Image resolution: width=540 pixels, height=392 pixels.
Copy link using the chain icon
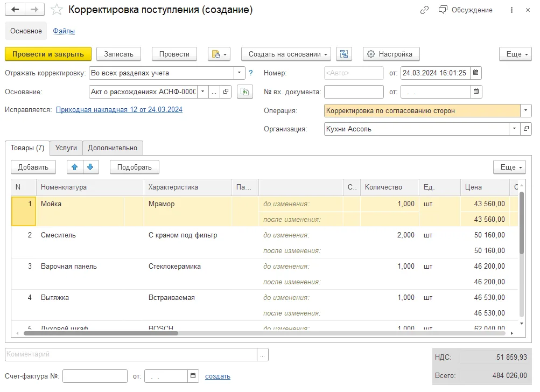(424, 10)
